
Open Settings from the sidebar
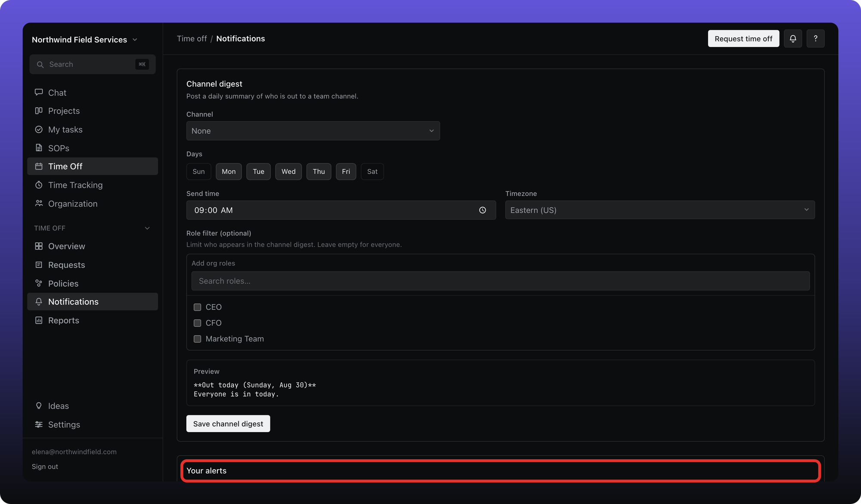(x=93, y=424)
